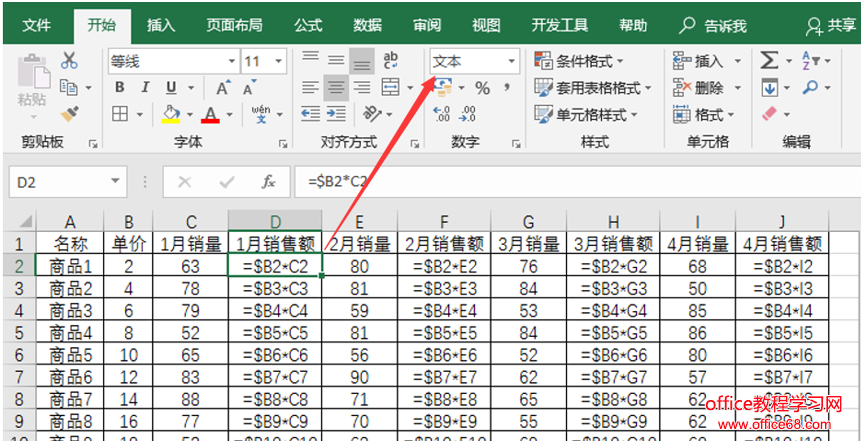Image resolution: width=861 pixels, height=441 pixels.
Task: Open 套用表格格式 table format menu
Action: tap(593, 87)
